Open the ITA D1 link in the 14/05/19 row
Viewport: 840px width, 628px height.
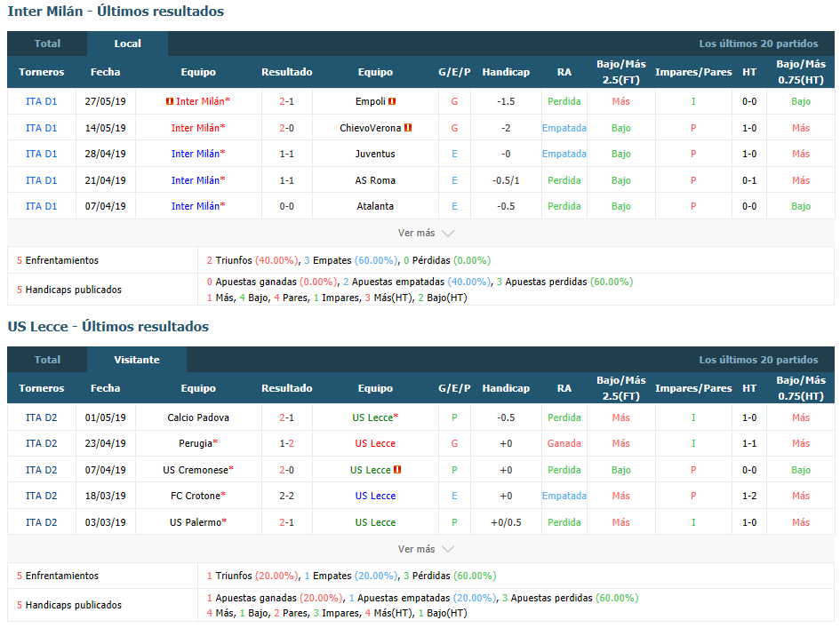pyautogui.click(x=41, y=128)
